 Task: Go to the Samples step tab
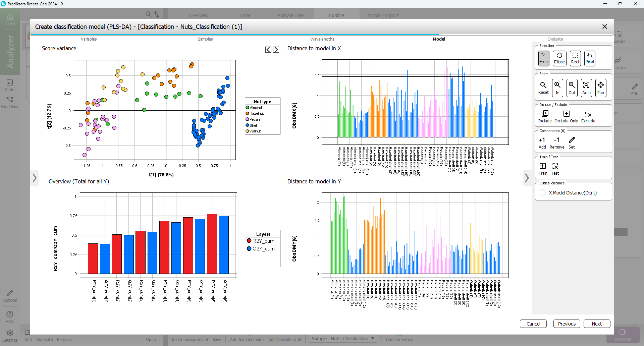pos(205,39)
